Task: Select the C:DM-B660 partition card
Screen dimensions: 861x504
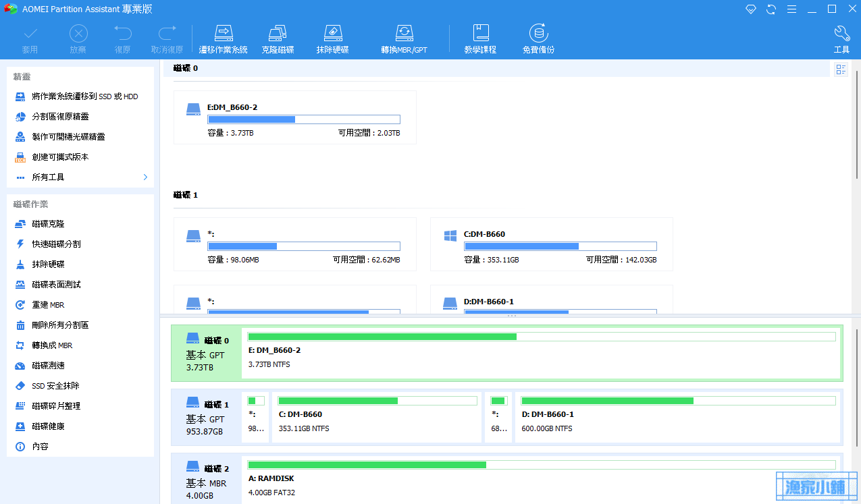Action: tap(552, 244)
